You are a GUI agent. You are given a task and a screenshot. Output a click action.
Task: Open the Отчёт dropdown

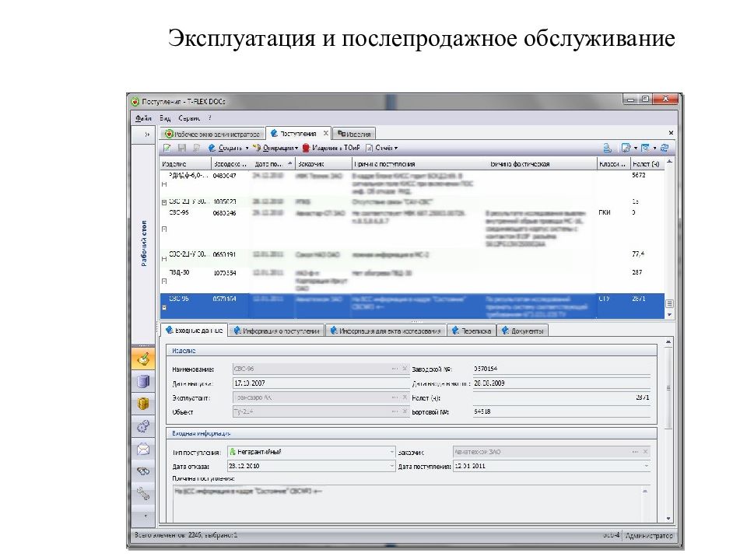click(381, 148)
